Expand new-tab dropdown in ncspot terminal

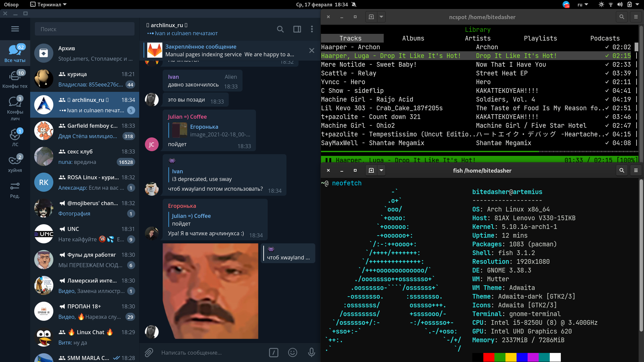[x=381, y=17]
